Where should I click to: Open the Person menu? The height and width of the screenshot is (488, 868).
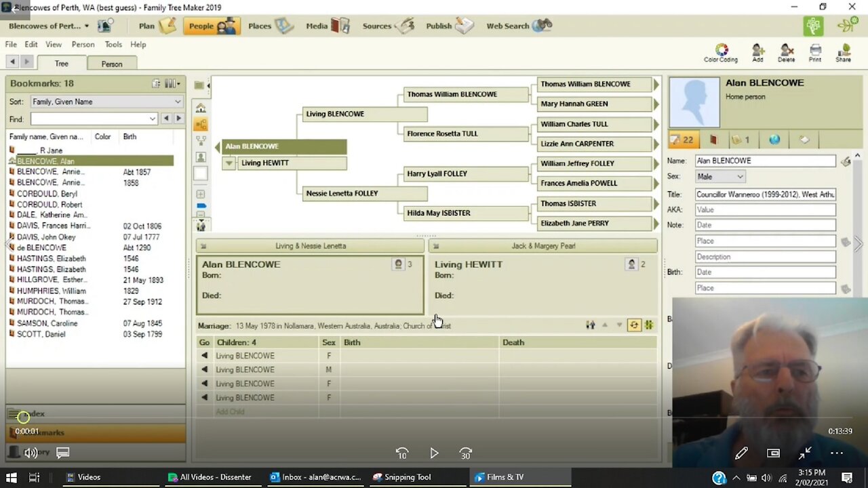pos(83,44)
